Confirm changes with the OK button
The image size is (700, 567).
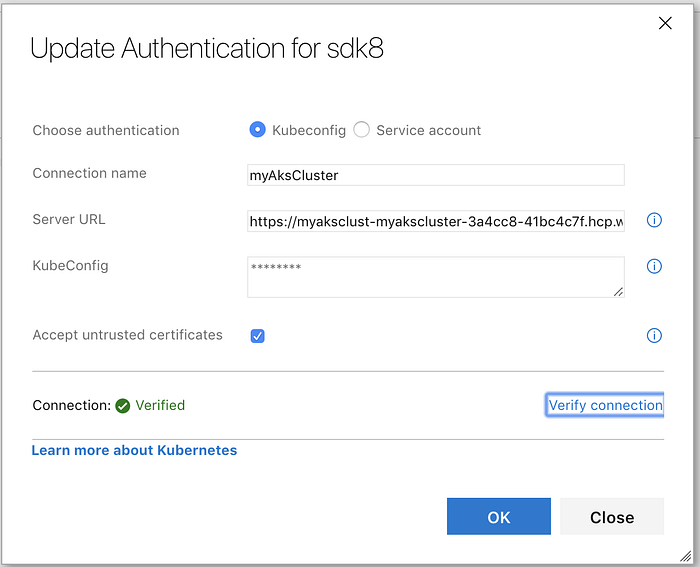499,517
